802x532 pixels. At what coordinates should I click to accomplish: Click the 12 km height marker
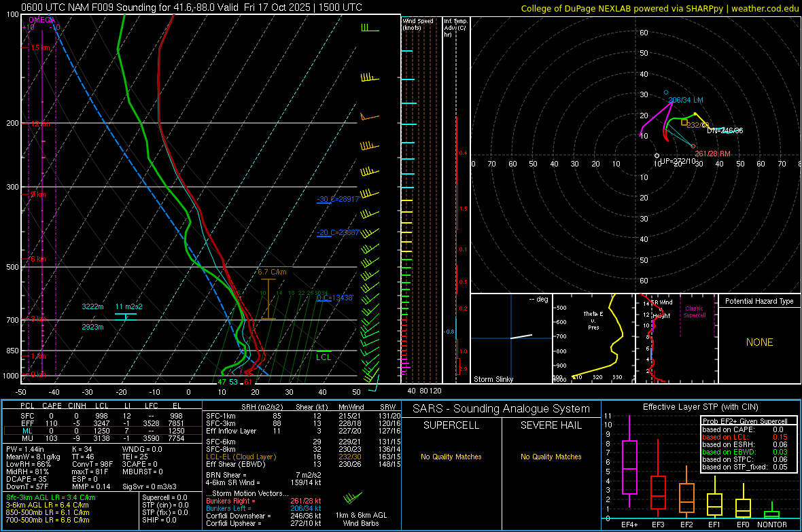[x=40, y=124]
